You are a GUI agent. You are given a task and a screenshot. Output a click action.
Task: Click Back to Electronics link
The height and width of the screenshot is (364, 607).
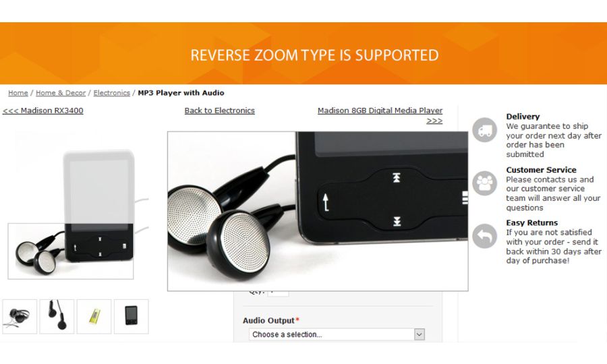pos(219,111)
